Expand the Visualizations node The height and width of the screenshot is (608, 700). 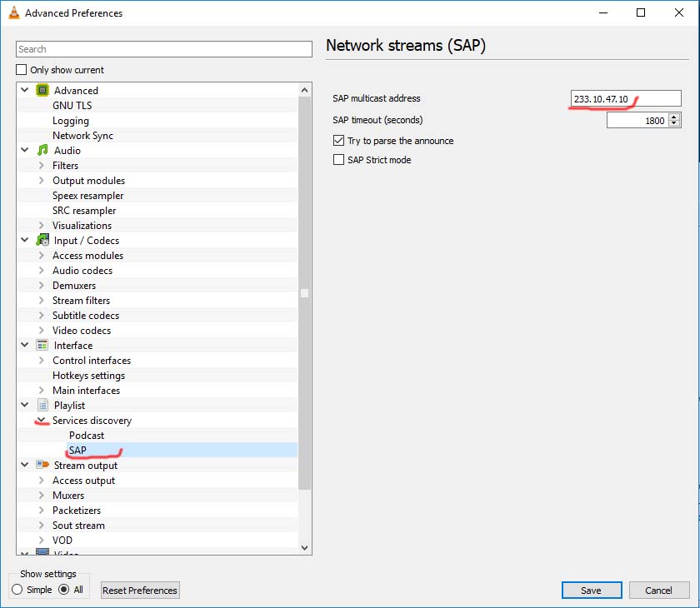42,225
